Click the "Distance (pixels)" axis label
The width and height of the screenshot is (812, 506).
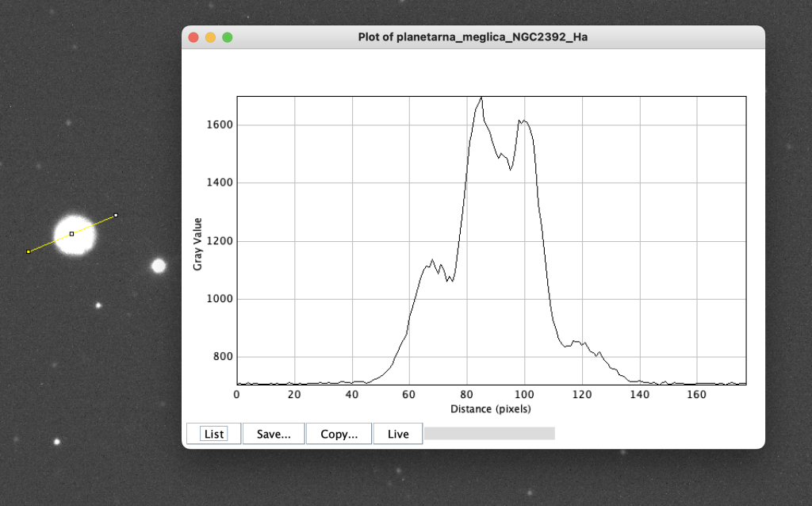point(490,409)
